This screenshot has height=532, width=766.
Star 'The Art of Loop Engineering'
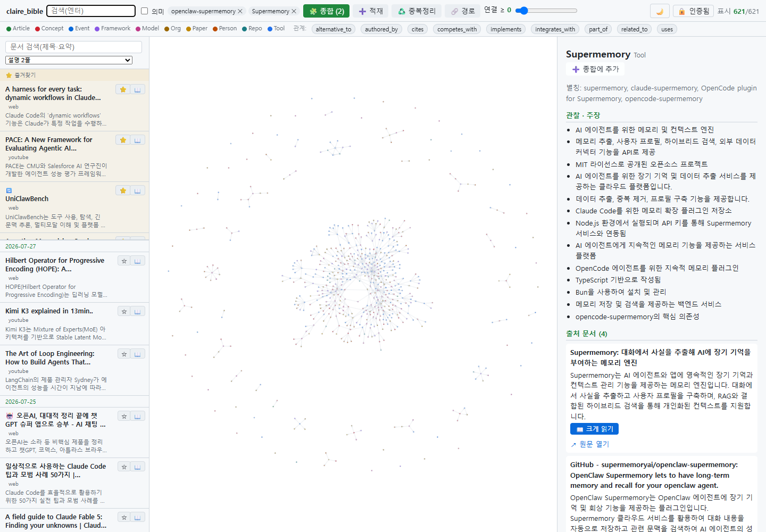(124, 354)
